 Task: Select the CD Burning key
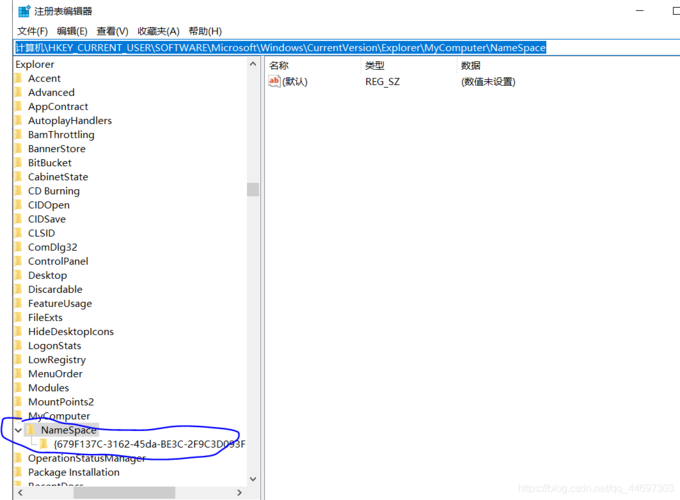(x=54, y=191)
